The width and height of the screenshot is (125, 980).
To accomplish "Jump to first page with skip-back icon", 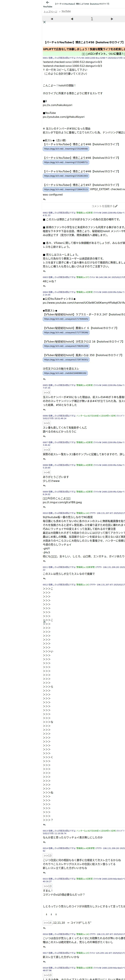I will [x=52, y=19].
